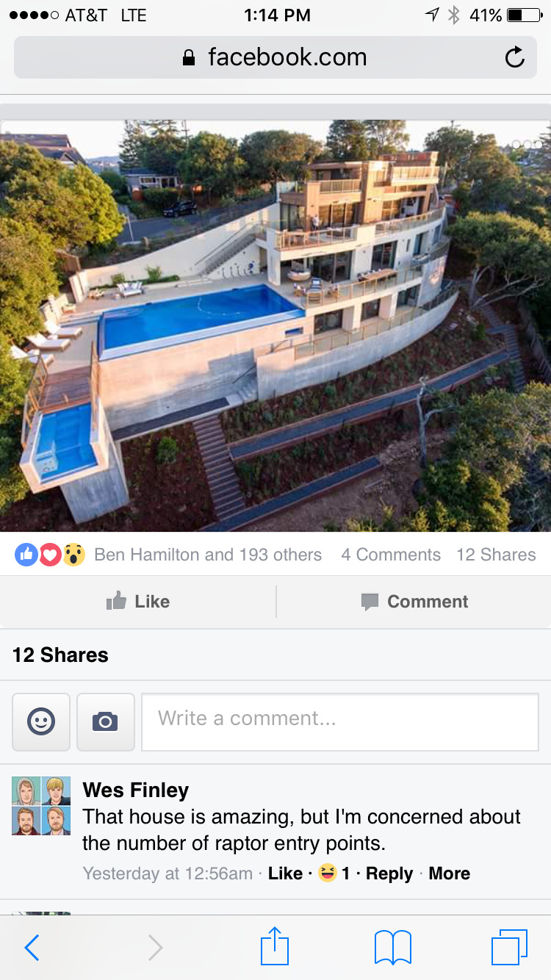View reactions via the like/heart/wow icons
This screenshot has width=551, height=980.
pyautogui.click(x=50, y=555)
